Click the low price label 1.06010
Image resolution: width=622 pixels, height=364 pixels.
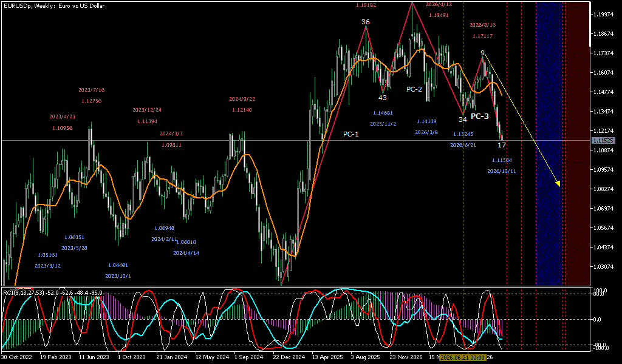pyautogui.click(x=186, y=242)
